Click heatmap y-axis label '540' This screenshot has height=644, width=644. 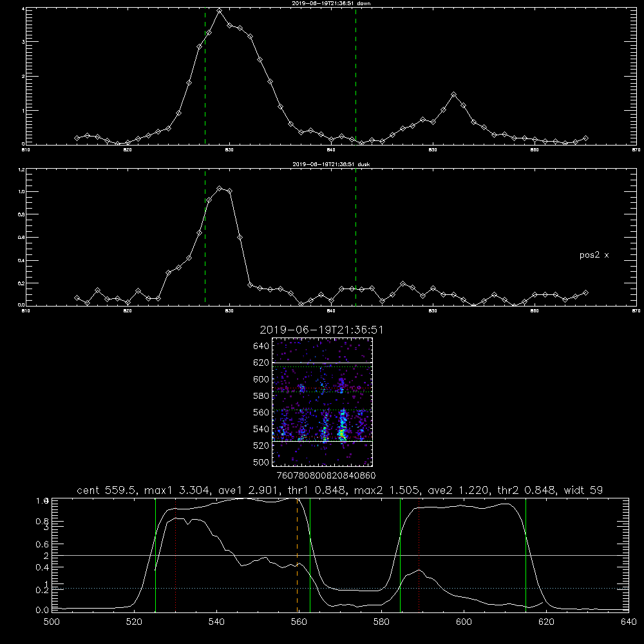pyautogui.click(x=261, y=429)
